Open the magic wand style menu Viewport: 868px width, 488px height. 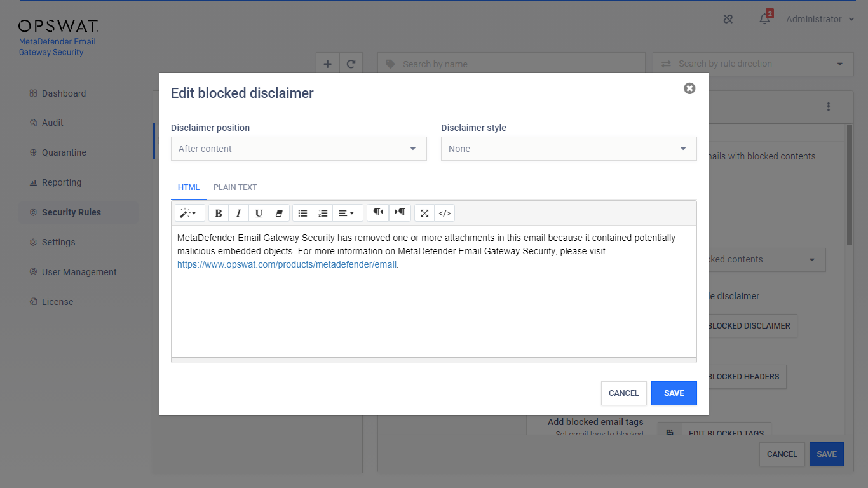point(189,213)
